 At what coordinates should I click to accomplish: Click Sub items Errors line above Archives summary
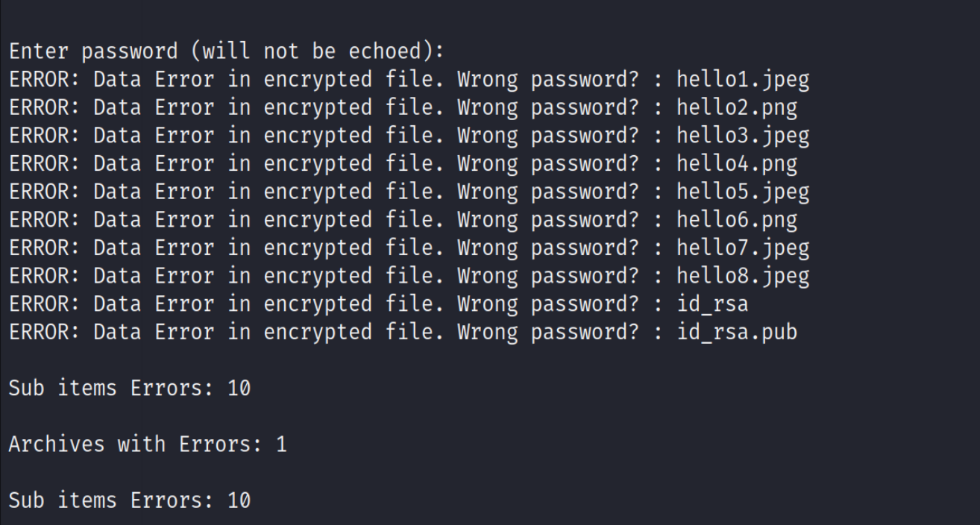click(129, 388)
